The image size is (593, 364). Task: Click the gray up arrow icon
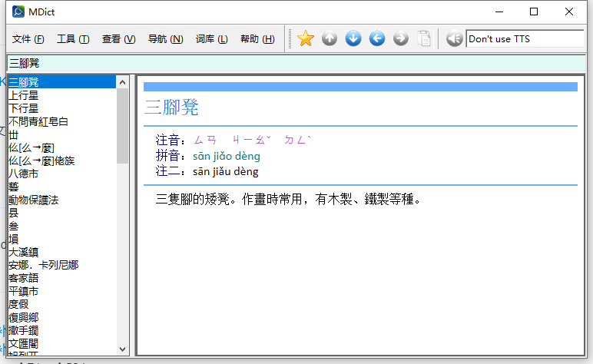coord(330,38)
